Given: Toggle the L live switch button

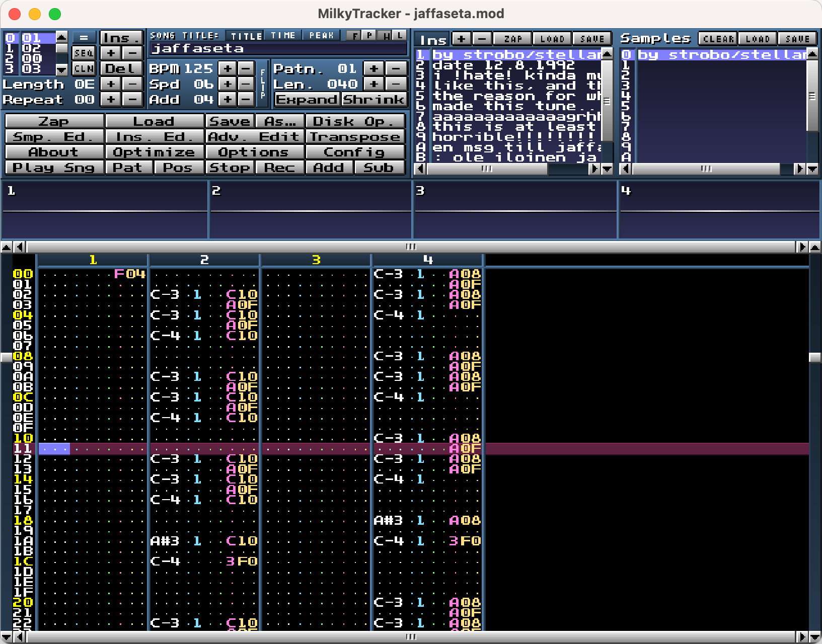Looking at the screenshot, I should pyautogui.click(x=400, y=35).
